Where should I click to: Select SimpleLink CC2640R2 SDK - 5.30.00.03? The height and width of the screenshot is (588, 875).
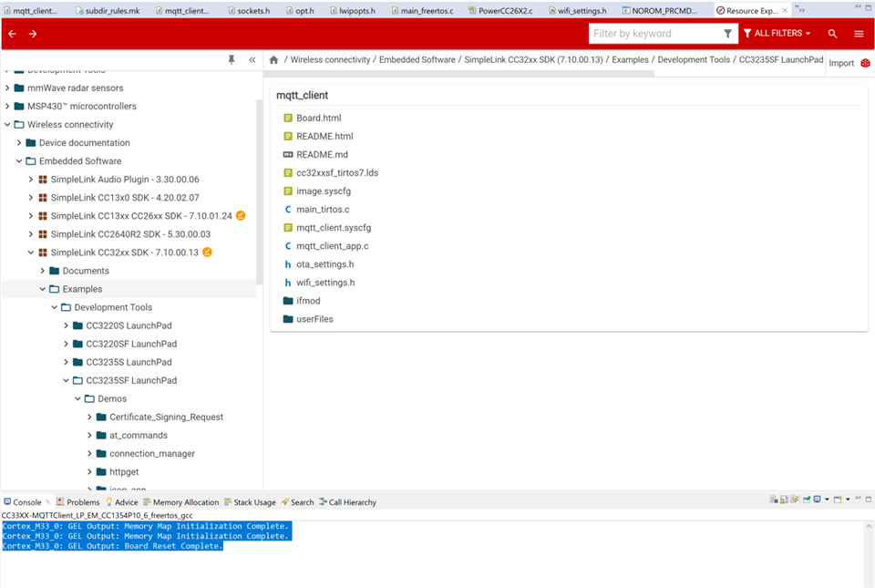130,234
